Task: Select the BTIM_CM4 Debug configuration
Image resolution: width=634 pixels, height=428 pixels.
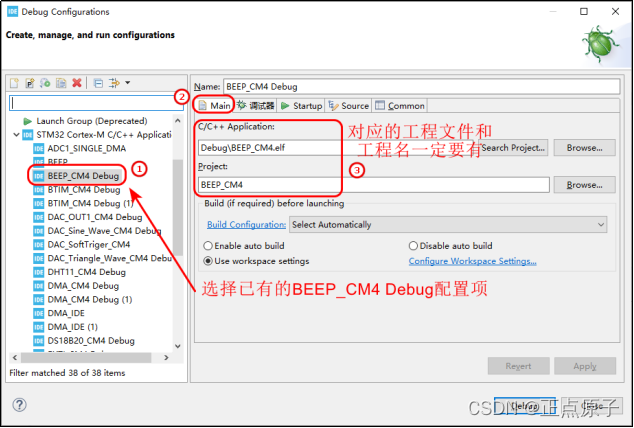Action: coord(84,190)
